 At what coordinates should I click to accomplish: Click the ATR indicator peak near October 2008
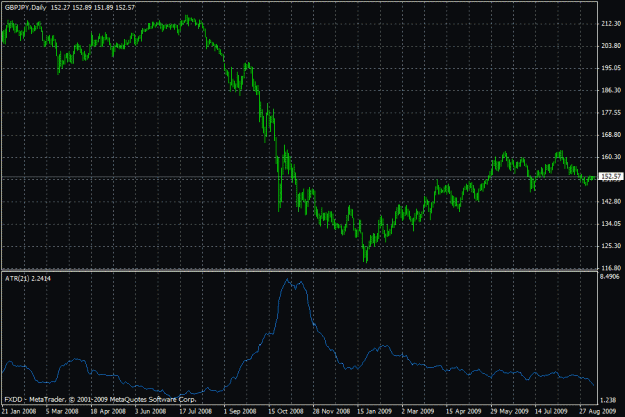(287, 280)
